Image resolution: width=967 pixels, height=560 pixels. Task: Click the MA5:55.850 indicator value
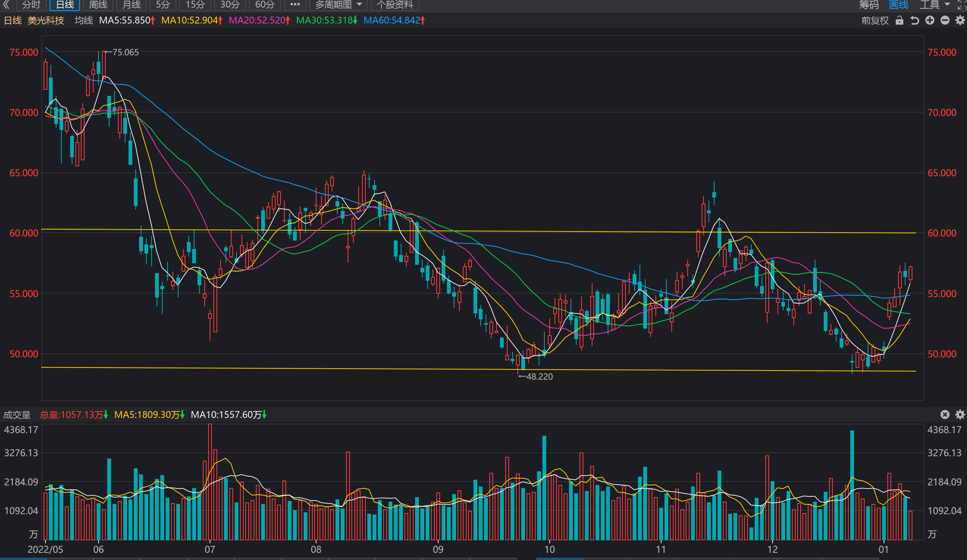[127, 20]
